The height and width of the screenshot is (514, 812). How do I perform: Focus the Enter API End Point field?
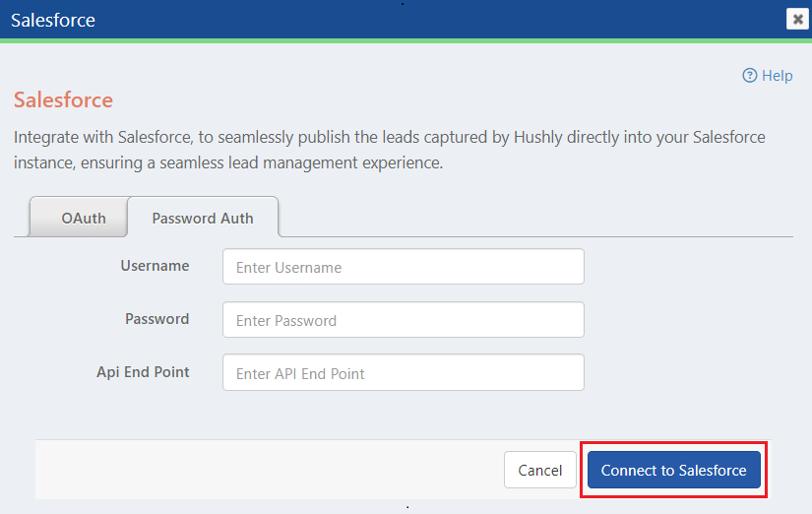coord(404,372)
